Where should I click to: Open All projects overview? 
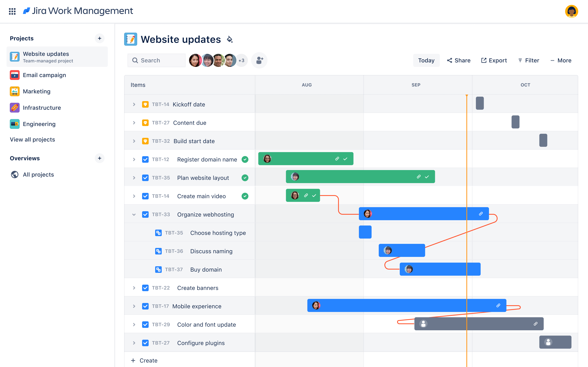point(39,174)
